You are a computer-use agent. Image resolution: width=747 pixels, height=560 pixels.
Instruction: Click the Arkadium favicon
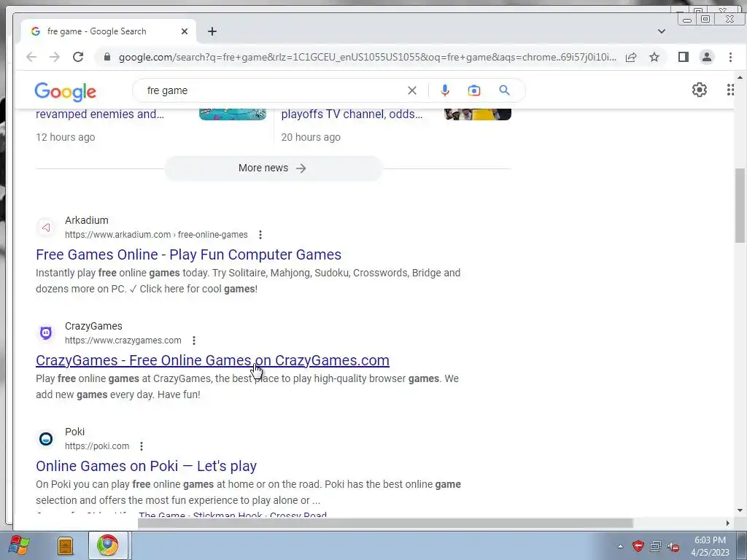[x=46, y=227]
